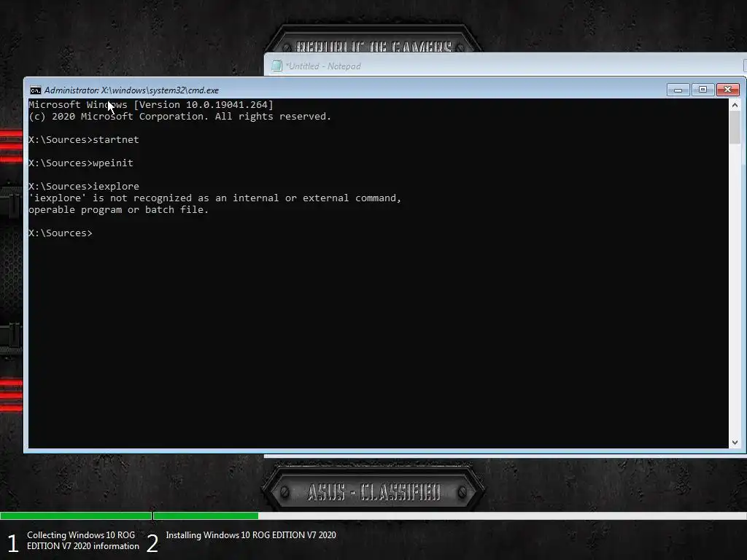Click the 'iexplore' is not recognized error line
Viewport: 747px width, 560px height.
[x=215, y=198]
